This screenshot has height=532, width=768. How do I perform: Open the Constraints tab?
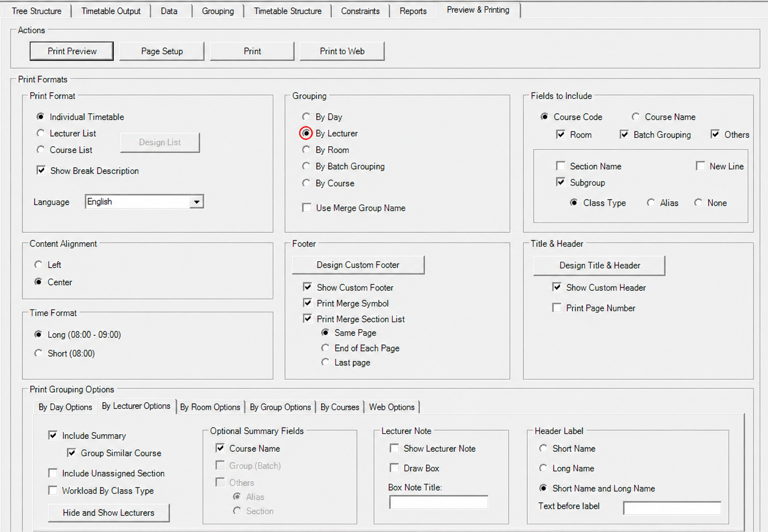coord(361,11)
